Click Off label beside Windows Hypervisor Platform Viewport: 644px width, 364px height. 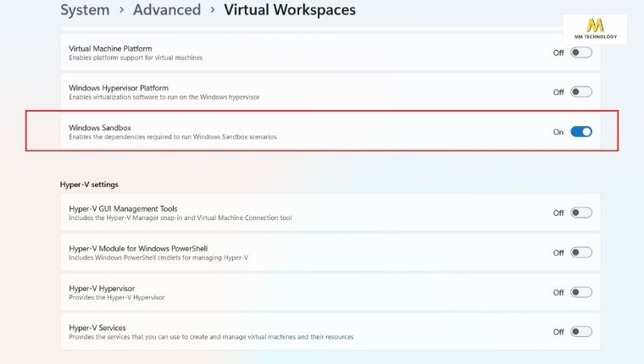558,92
